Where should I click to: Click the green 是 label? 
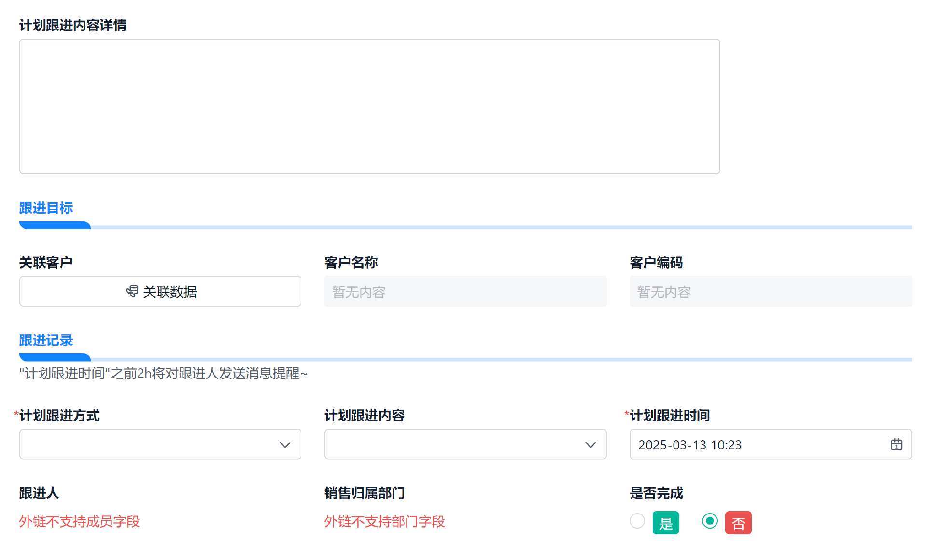click(x=665, y=523)
